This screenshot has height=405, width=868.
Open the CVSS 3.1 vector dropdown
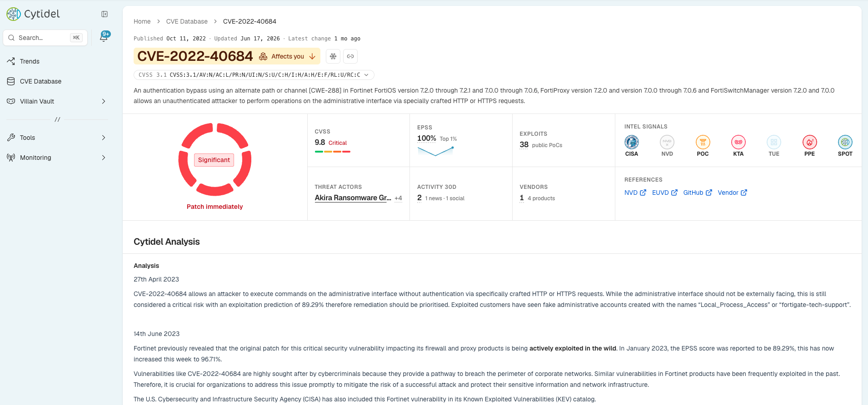[x=254, y=75]
